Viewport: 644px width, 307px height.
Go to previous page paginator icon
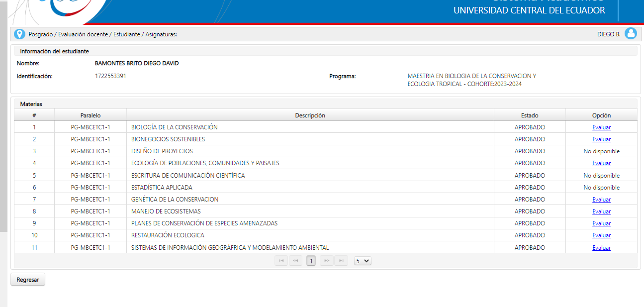point(296,261)
